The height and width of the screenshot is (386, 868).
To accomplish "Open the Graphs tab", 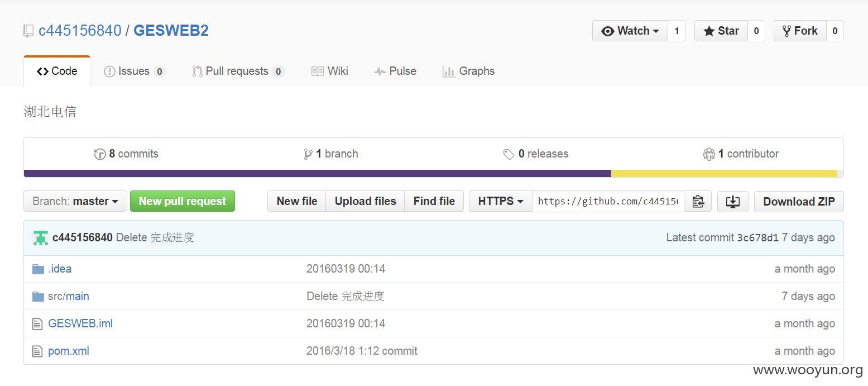I will [x=469, y=72].
